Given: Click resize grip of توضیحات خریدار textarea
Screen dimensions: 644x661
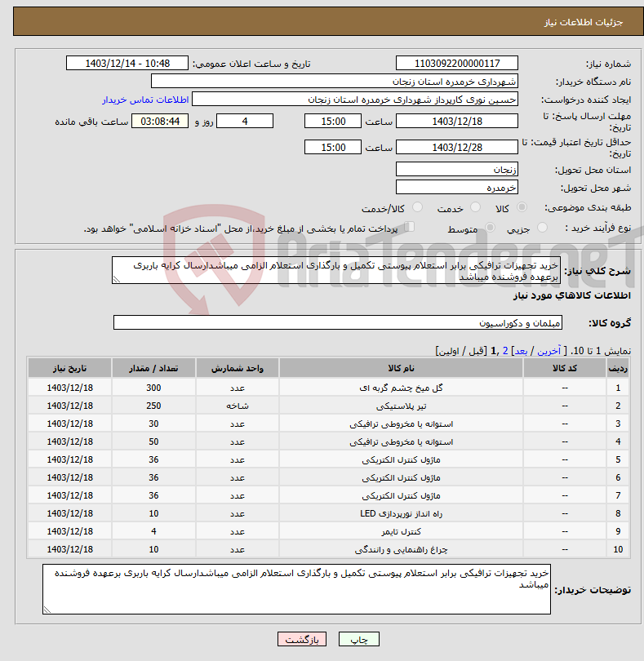Looking at the screenshot, I should [47, 610].
